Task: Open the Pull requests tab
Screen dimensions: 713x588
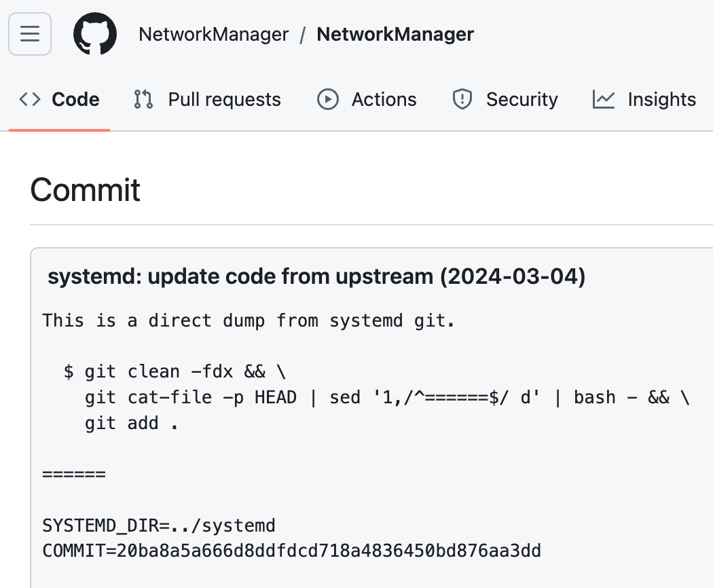Action: point(207,99)
